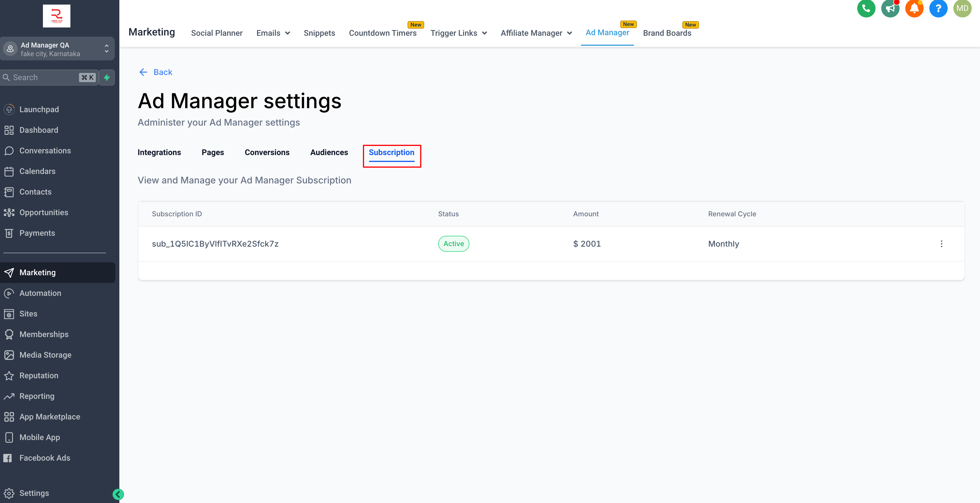Open the MD user avatar
The width and height of the screenshot is (980, 503).
coord(962,8)
